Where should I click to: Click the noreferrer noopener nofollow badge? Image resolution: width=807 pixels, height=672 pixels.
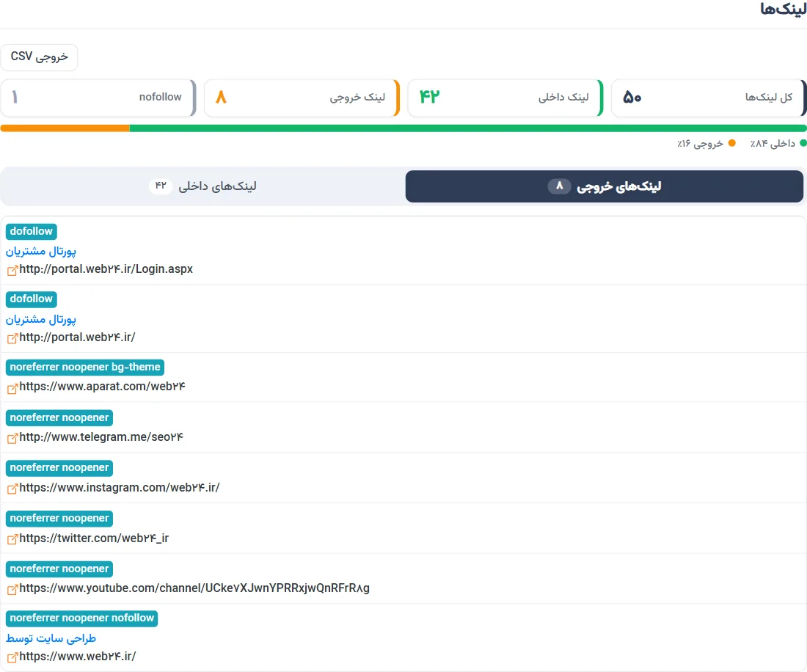pyautogui.click(x=82, y=618)
